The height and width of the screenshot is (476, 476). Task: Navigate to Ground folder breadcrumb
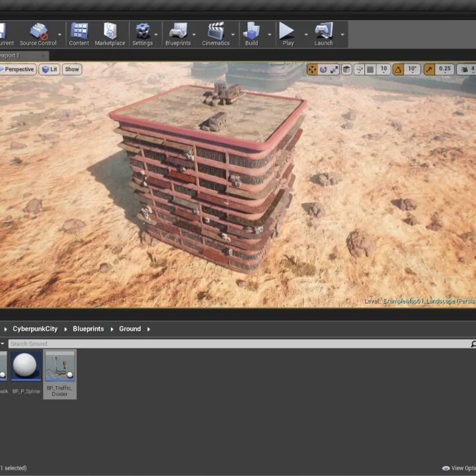(x=130, y=329)
